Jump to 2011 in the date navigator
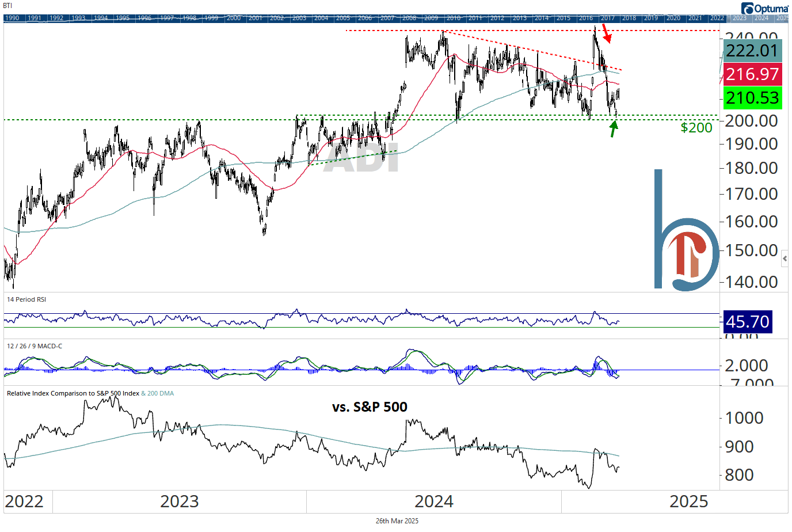792x532 pixels. pyautogui.click(x=475, y=18)
